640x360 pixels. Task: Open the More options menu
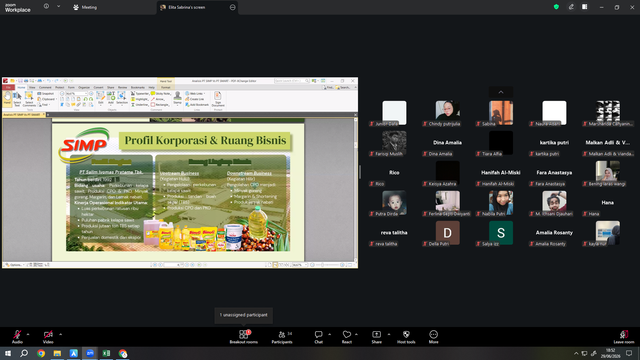(x=433, y=337)
